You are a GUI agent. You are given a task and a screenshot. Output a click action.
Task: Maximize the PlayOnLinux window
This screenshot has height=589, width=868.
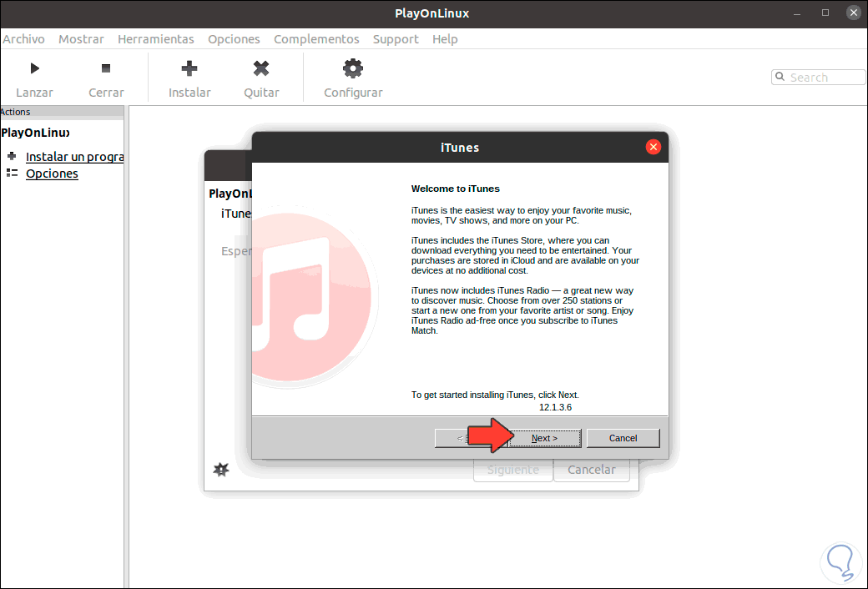point(825,13)
